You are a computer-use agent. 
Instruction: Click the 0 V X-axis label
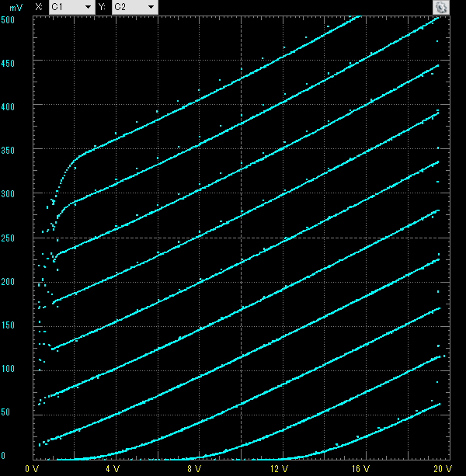(x=32, y=469)
